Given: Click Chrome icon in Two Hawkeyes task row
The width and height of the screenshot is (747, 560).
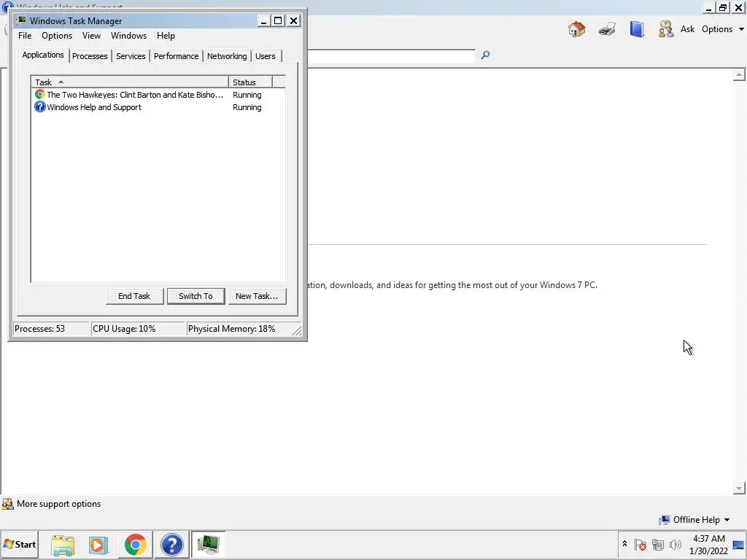Looking at the screenshot, I should click(39, 94).
